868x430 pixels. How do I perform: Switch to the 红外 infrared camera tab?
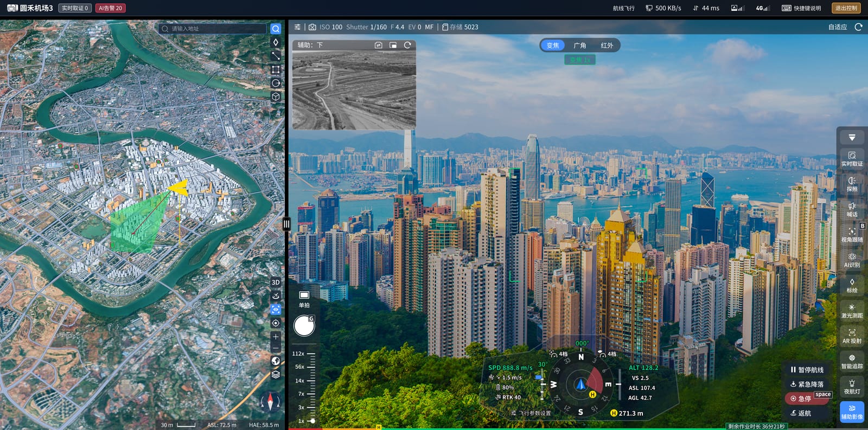[x=607, y=46]
